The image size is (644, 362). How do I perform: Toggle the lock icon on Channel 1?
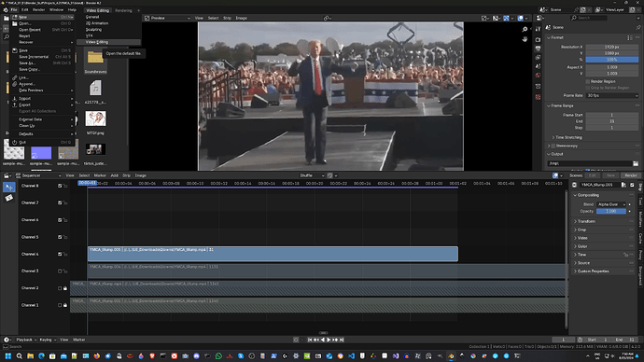tap(65, 305)
